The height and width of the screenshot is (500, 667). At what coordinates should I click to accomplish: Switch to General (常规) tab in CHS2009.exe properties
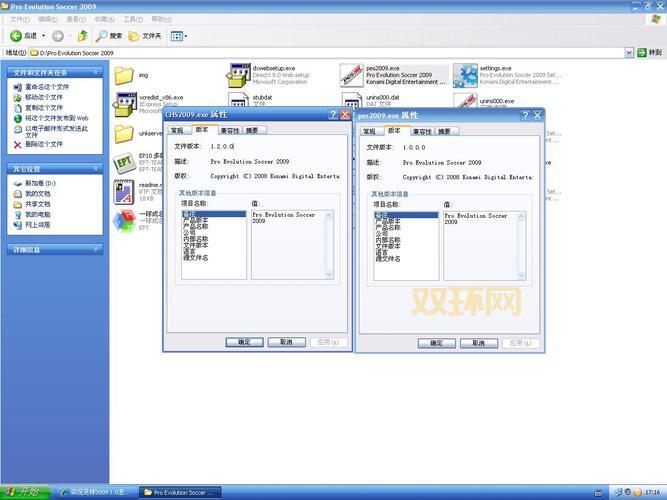[177, 130]
